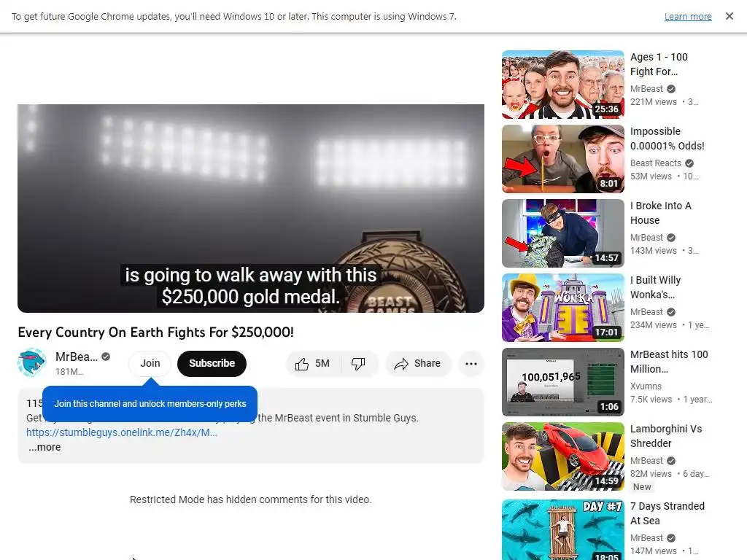Viewport: 747px width, 560px height.
Task: Open the I Built Willy Wonka's thumbnail
Action: (562, 308)
